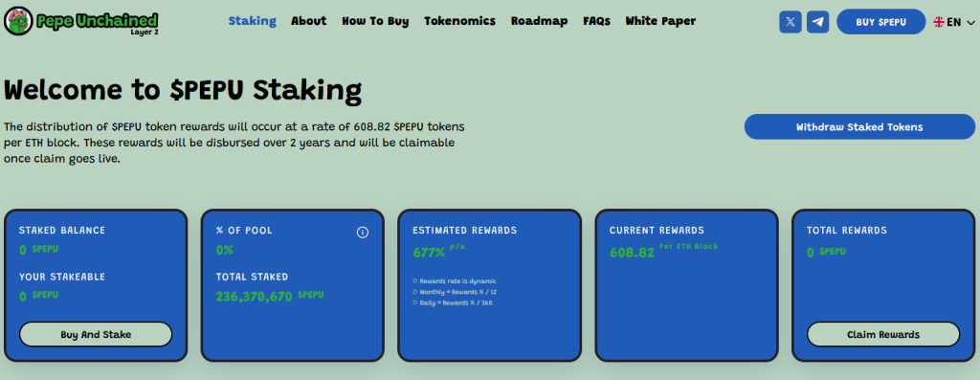The image size is (980, 380).
Task: Open the Tokenomics nav item
Action: pos(460,21)
